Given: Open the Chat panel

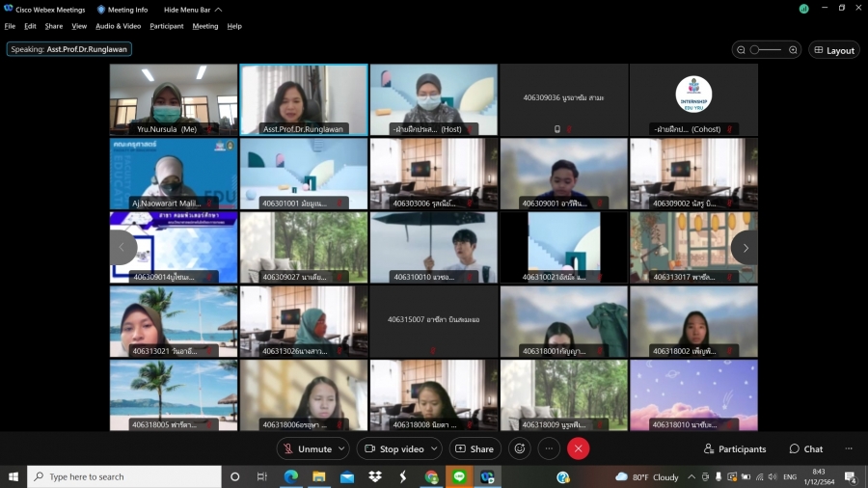Looking at the screenshot, I should pos(806,448).
